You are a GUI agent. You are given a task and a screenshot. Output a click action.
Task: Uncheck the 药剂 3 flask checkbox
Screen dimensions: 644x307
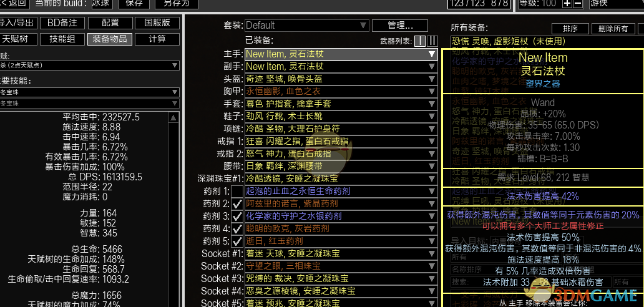click(237, 217)
